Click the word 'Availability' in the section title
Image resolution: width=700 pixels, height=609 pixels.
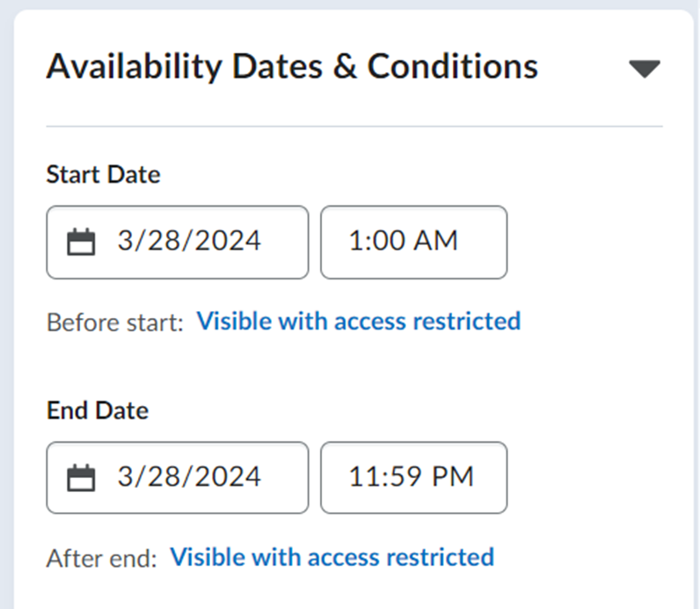pyautogui.click(x=134, y=67)
